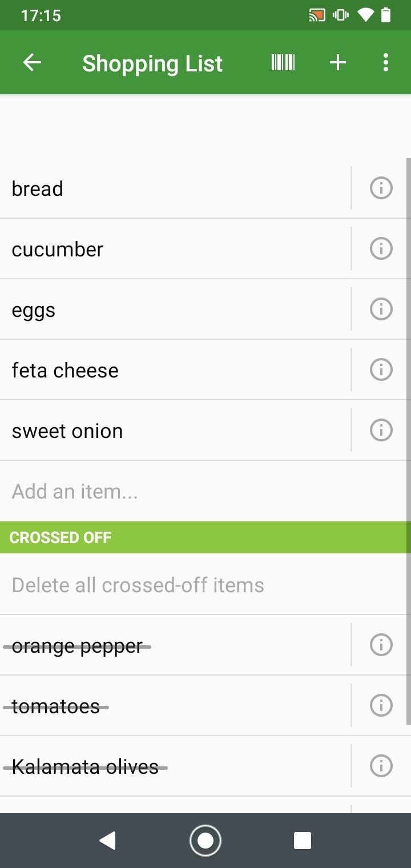
Task: Click the list scrollbar on right edge
Action: click(408, 440)
